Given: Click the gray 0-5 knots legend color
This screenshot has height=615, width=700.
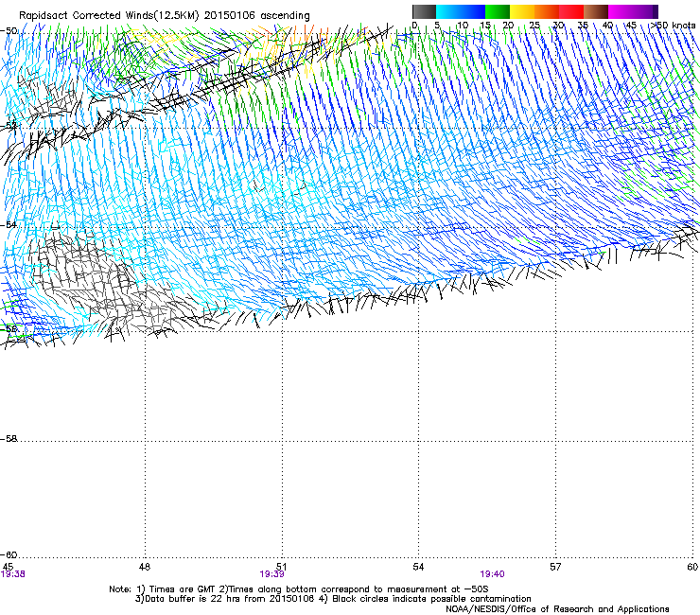Looking at the screenshot, I should (424, 11).
